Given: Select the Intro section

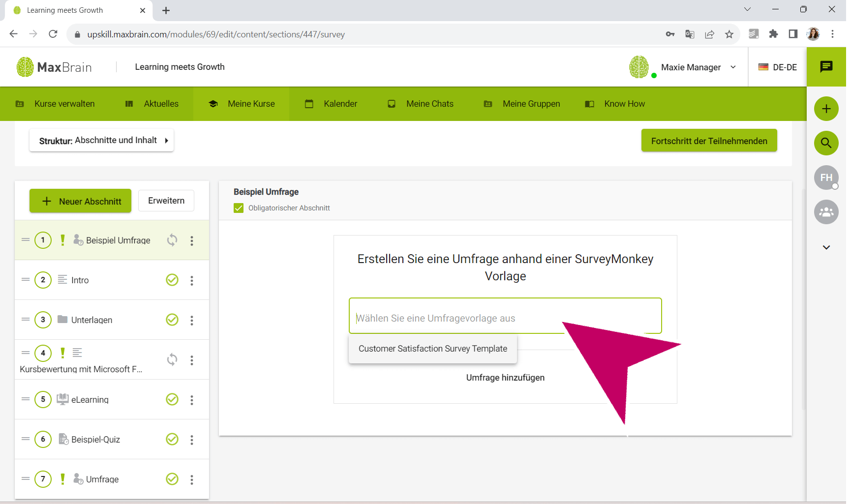Looking at the screenshot, I should [x=112, y=280].
